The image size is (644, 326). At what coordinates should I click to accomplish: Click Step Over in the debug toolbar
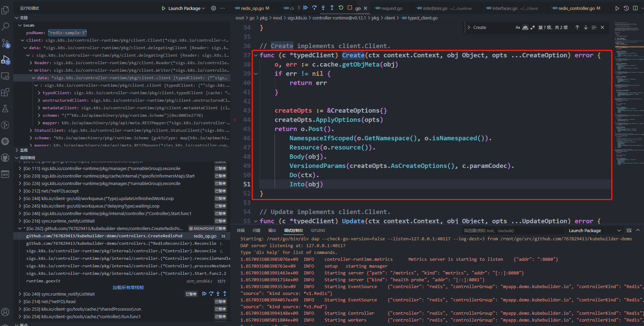pos(314,8)
